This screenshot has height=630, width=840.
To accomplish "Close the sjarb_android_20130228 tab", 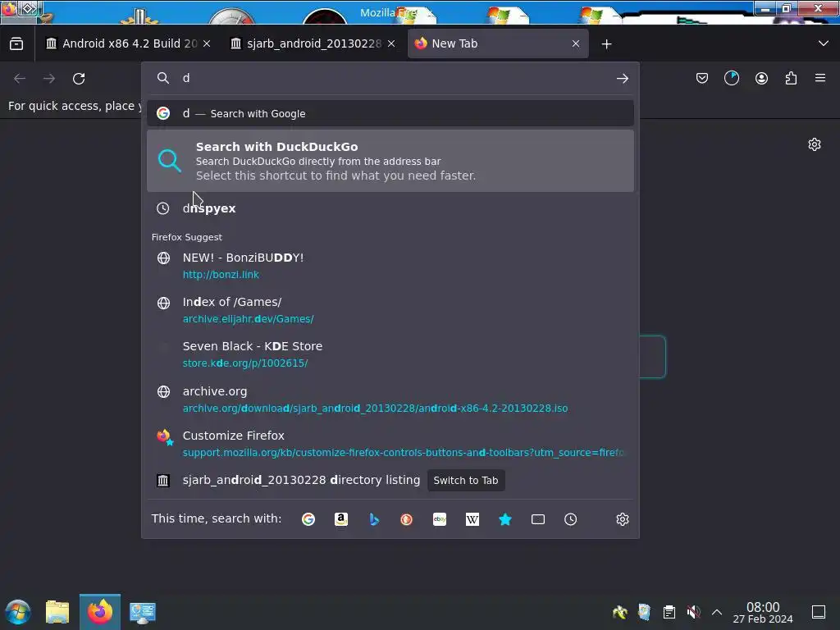I will pos(391,43).
